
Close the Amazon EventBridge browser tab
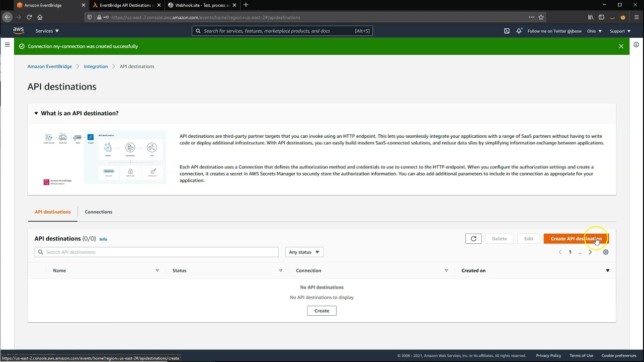click(x=84, y=5)
